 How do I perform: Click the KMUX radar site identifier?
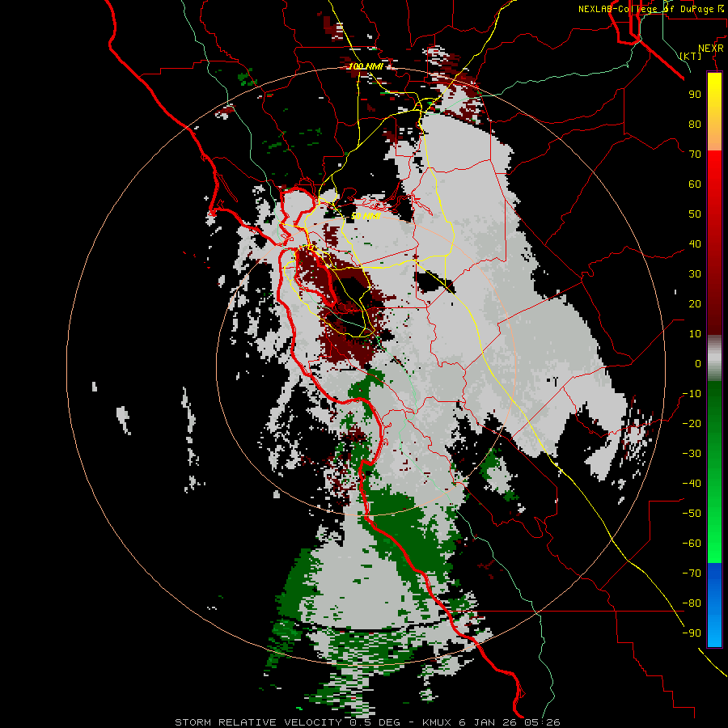coord(438,722)
